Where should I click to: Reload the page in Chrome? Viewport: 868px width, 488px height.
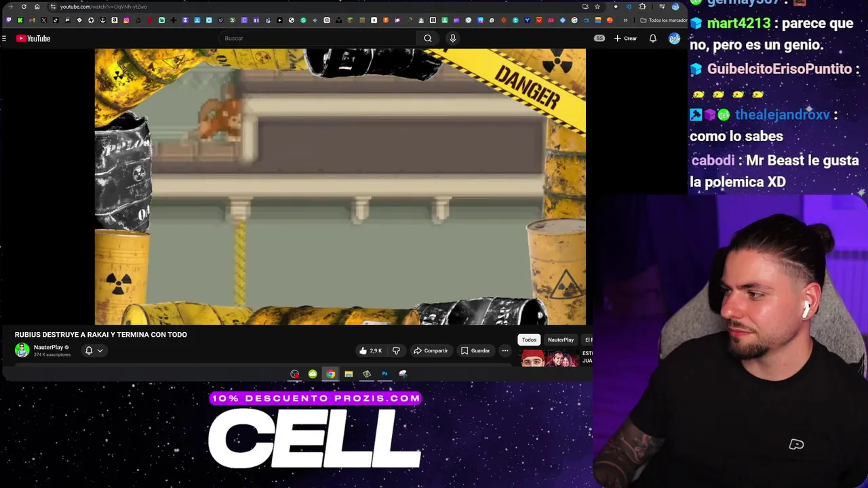coord(24,7)
